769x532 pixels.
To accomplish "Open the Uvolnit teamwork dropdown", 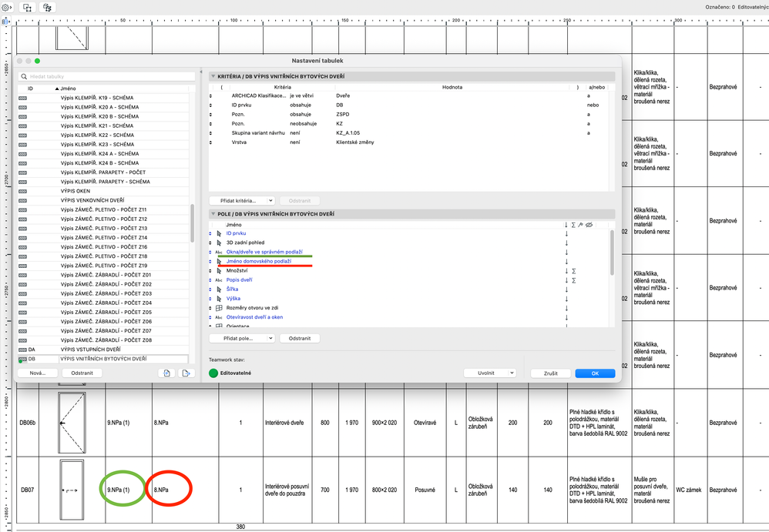I will click(490, 373).
